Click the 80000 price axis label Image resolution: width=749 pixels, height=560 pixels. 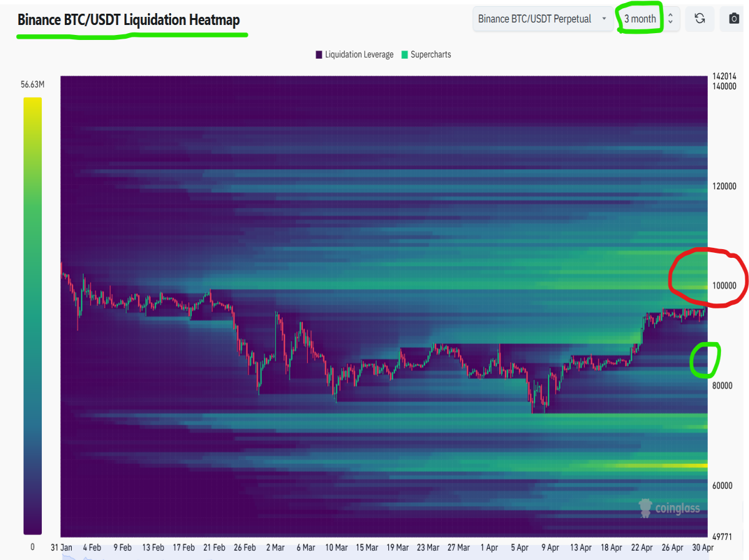point(722,386)
